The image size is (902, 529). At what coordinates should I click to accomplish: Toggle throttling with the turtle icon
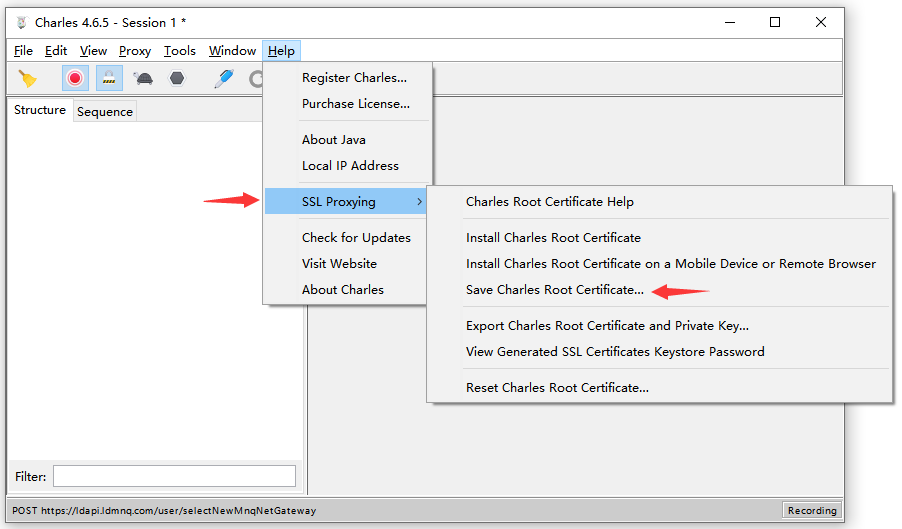143,78
